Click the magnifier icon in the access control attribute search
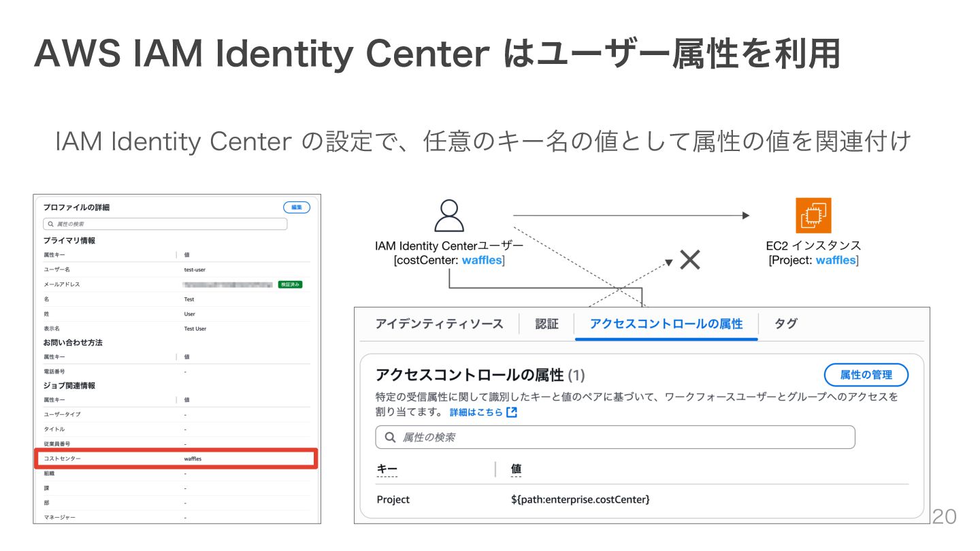980x551 pixels. tap(390, 437)
